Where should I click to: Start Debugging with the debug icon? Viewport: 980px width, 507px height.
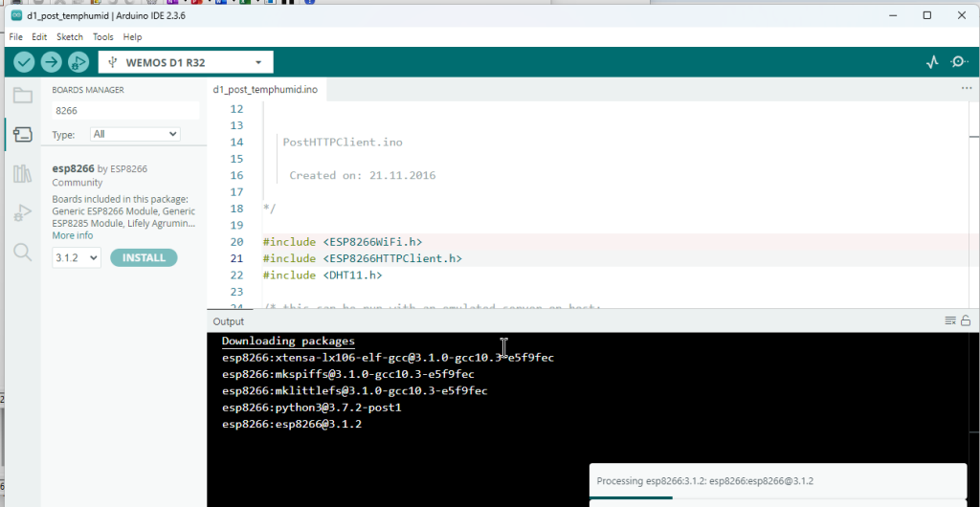pyautogui.click(x=78, y=62)
